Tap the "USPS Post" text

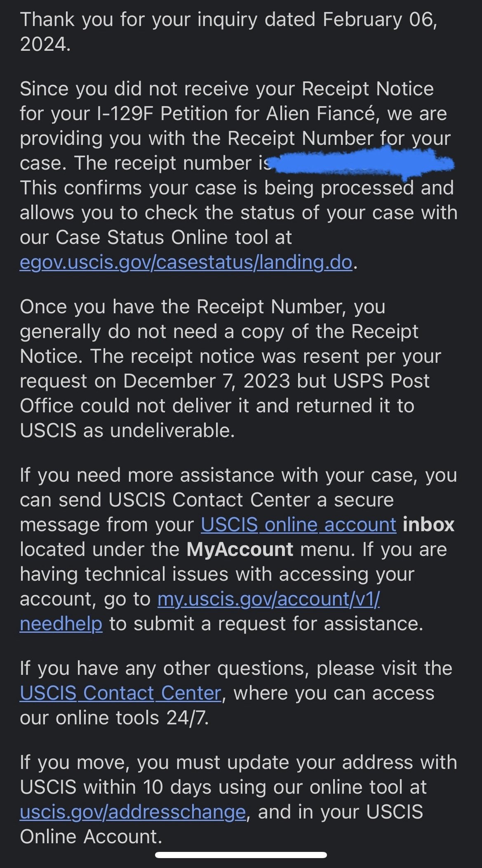click(x=381, y=381)
